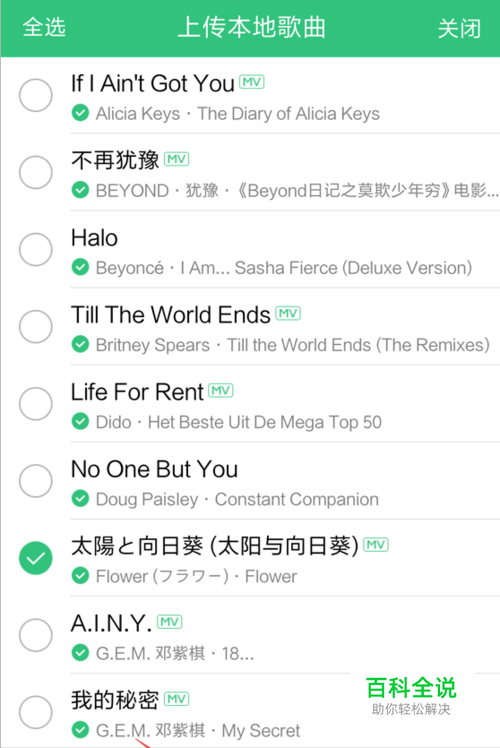Image resolution: width=500 pixels, height=748 pixels.
Task: Tap the A.I.N.Y. song row title
Action: [x=112, y=623]
